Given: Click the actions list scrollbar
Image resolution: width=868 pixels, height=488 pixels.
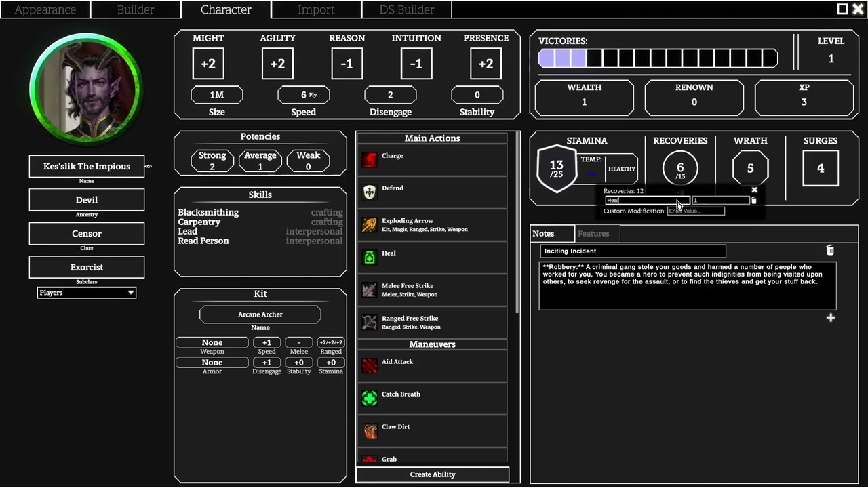Looking at the screenshot, I should [518, 222].
